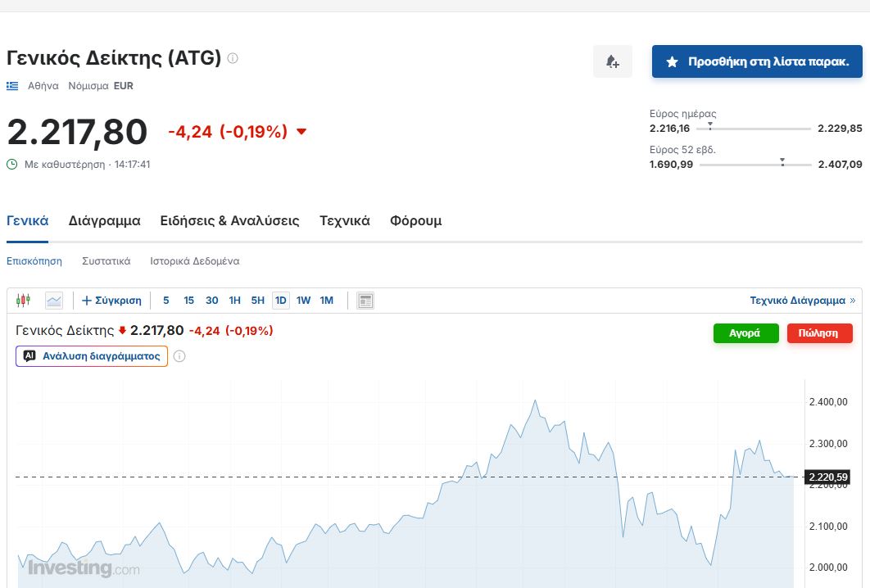Open the Σύγκριση compare dropdown
This screenshot has height=588, width=870.
[x=111, y=301]
